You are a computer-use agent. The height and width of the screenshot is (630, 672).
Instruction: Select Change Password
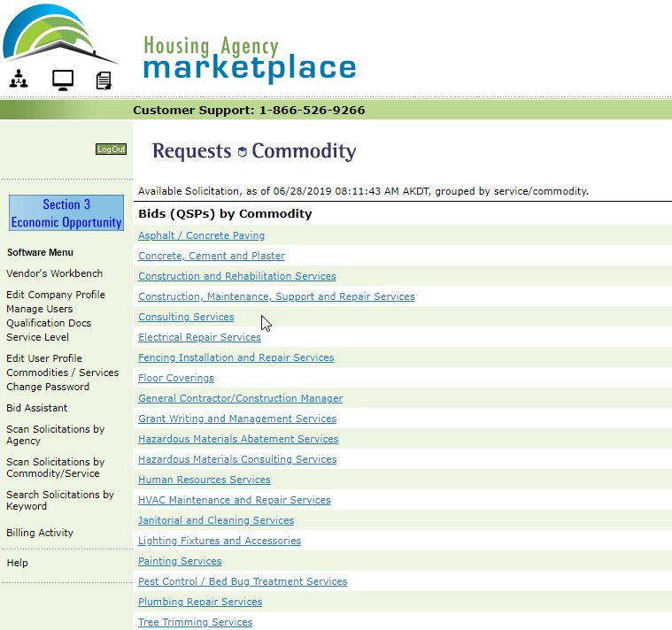click(48, 387)
